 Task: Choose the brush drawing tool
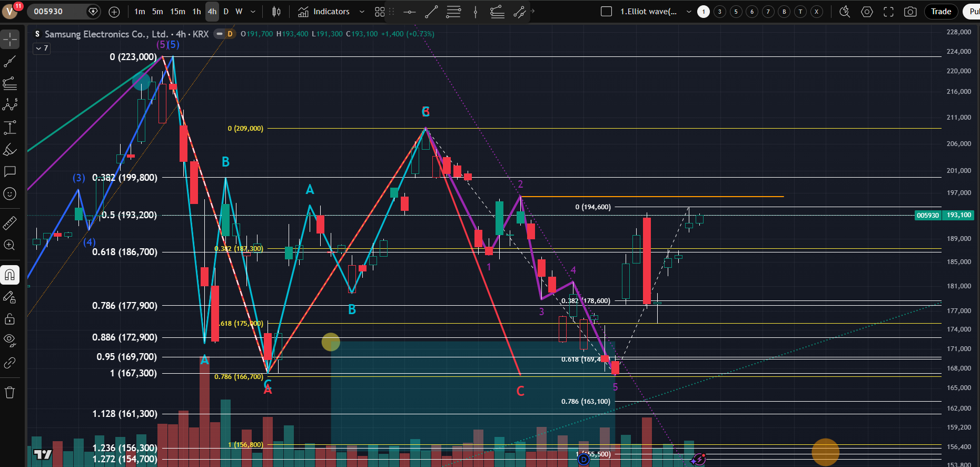coord(9,150)
